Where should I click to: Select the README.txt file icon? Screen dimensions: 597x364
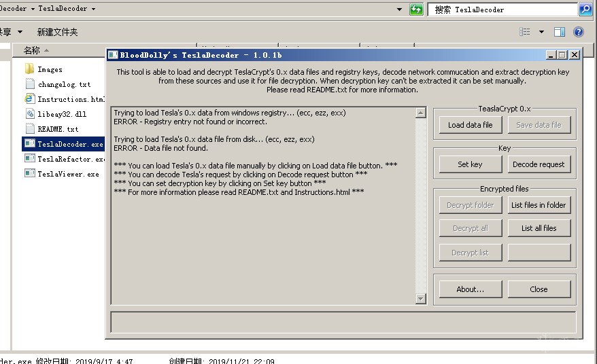(x=30, y=128)
